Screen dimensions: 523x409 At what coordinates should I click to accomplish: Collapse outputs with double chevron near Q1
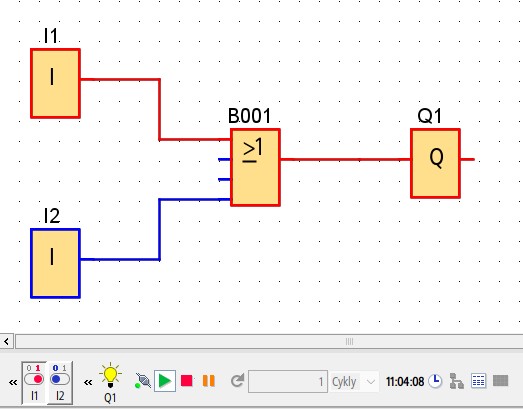(x=88, y=382)
